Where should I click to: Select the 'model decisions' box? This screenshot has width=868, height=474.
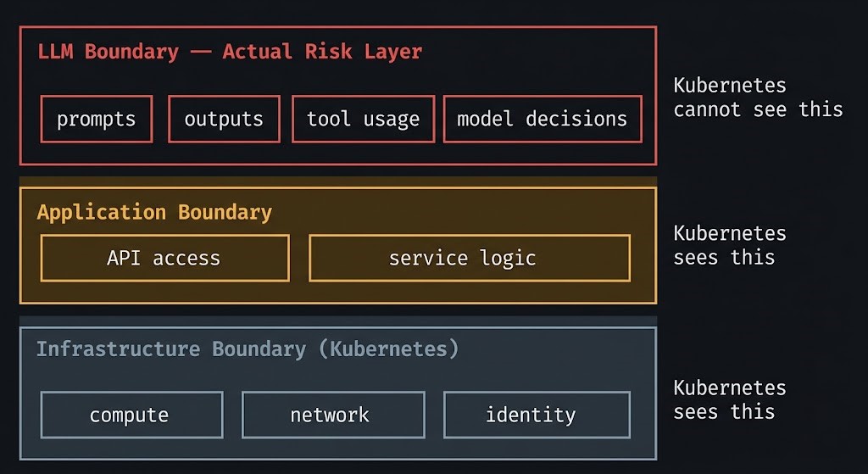coord(542,119)
